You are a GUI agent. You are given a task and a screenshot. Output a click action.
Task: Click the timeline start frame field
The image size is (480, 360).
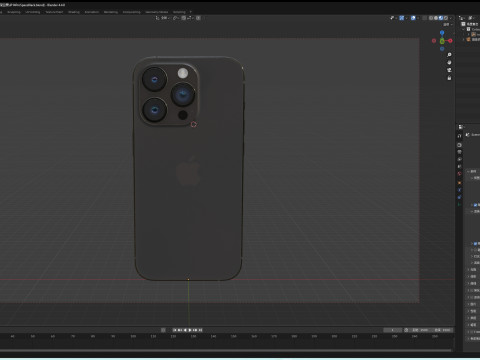tap(421, 330)
